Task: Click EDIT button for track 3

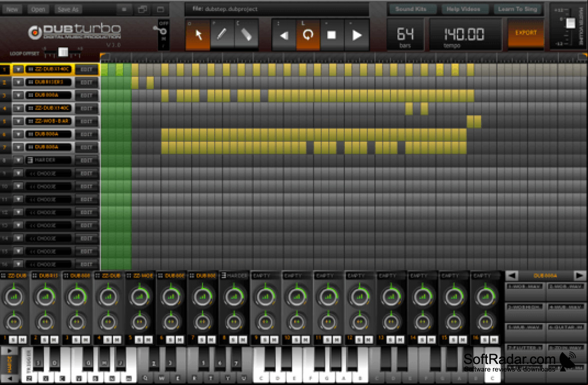Action: 87,95
